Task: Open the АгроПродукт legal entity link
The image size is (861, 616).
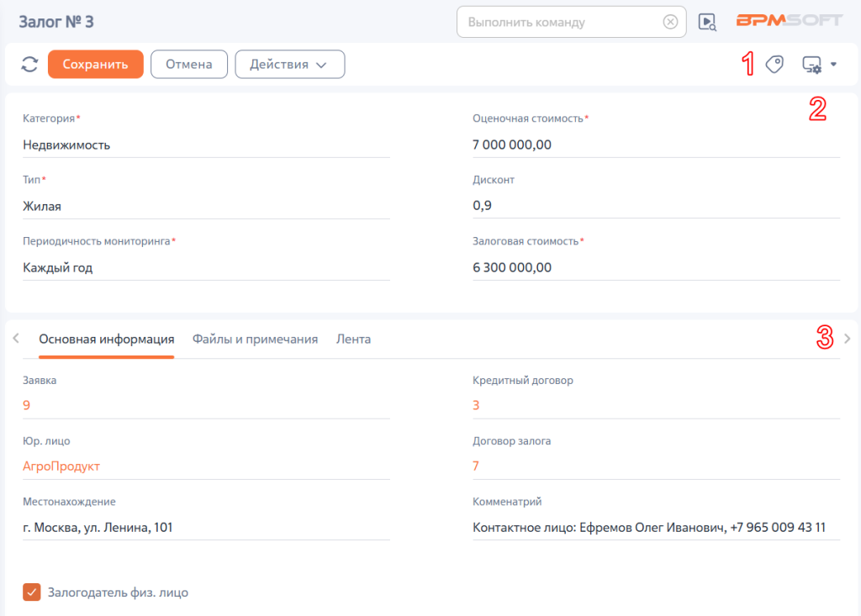Action: 61,466
